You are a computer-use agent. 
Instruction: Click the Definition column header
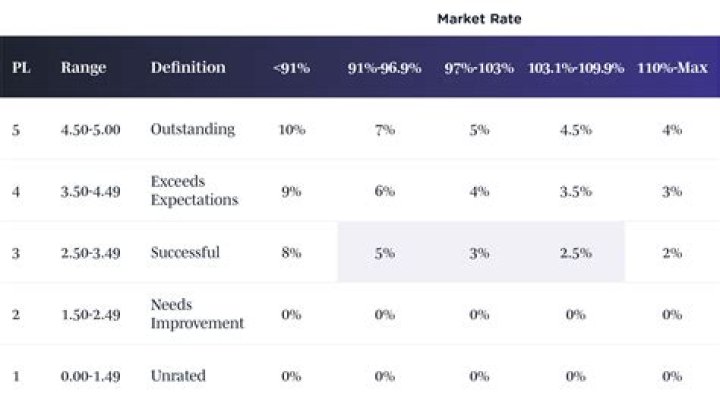188,68
